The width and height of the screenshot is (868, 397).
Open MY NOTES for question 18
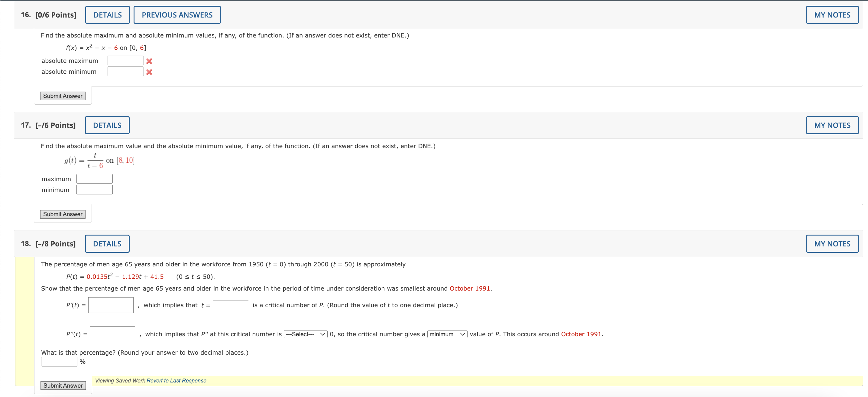(x=832, y=244)
